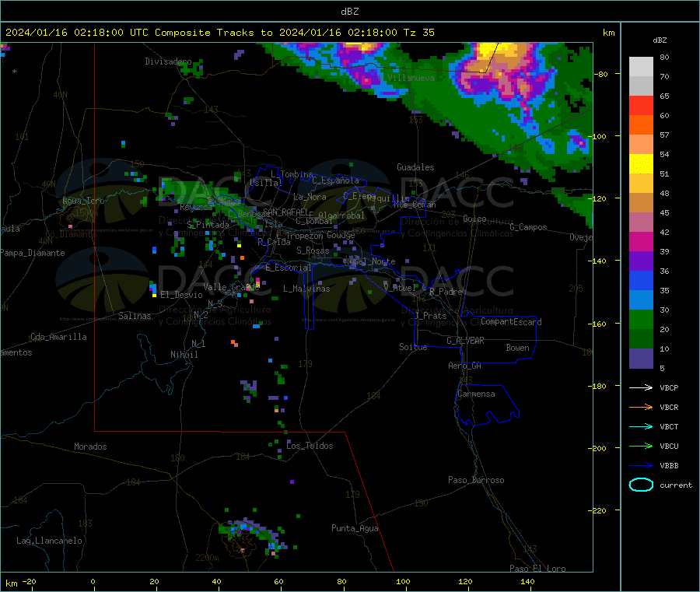Click the 'C_Campos' map label
Viewport: 700px width, 592px height.
point(528,227)
